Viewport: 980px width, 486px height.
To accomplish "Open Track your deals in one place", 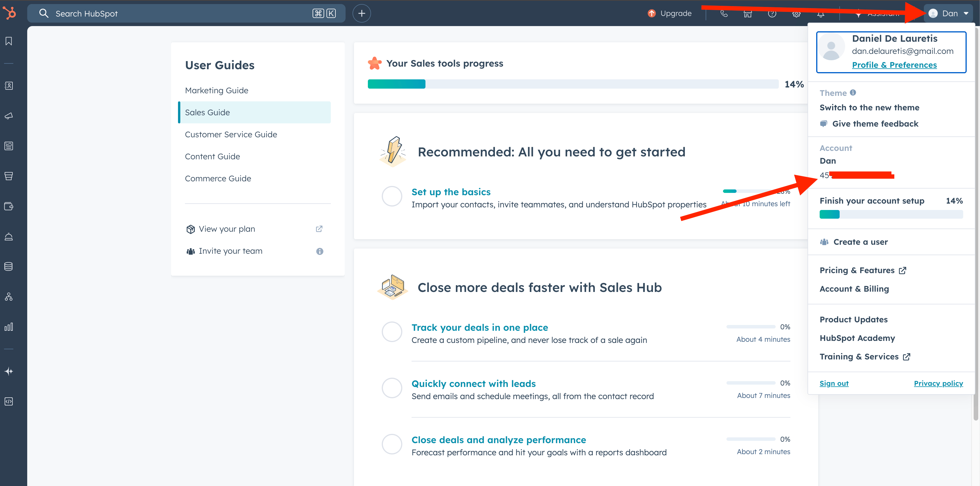I will (479, 327).
